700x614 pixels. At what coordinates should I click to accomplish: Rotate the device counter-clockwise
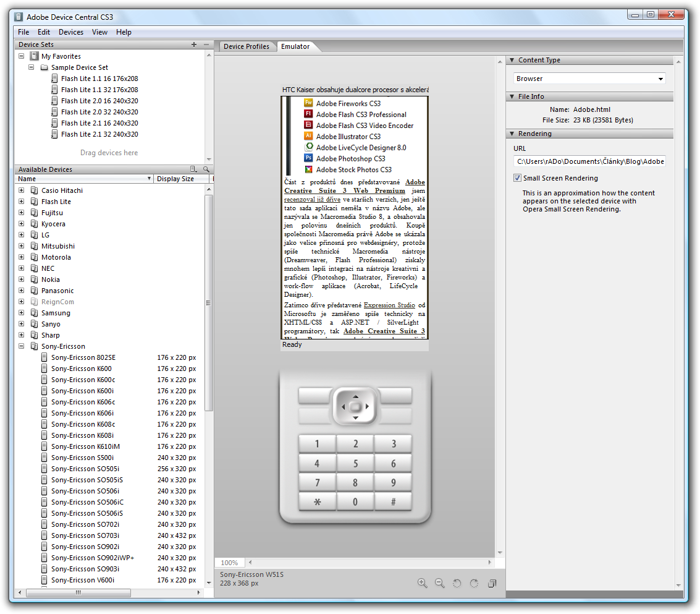tap(457, 582)
